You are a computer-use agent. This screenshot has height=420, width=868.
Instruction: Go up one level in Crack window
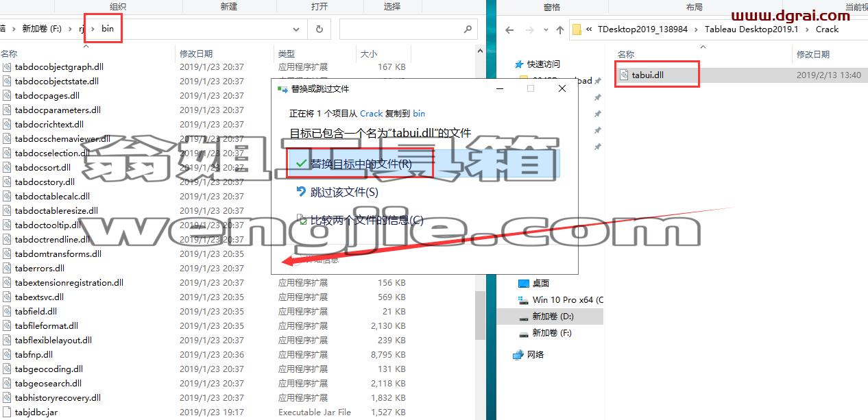[x=560, y=29]
